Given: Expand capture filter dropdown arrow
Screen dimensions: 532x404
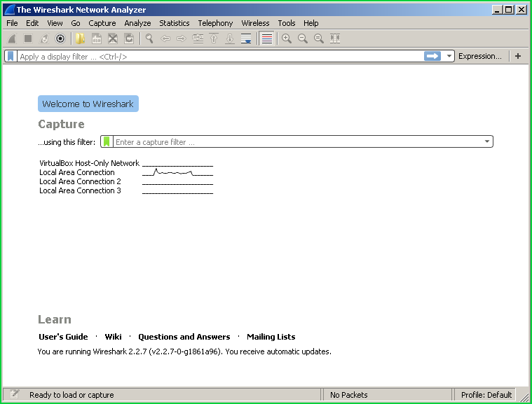Looking at the screenshot, I should click(487, 141).
